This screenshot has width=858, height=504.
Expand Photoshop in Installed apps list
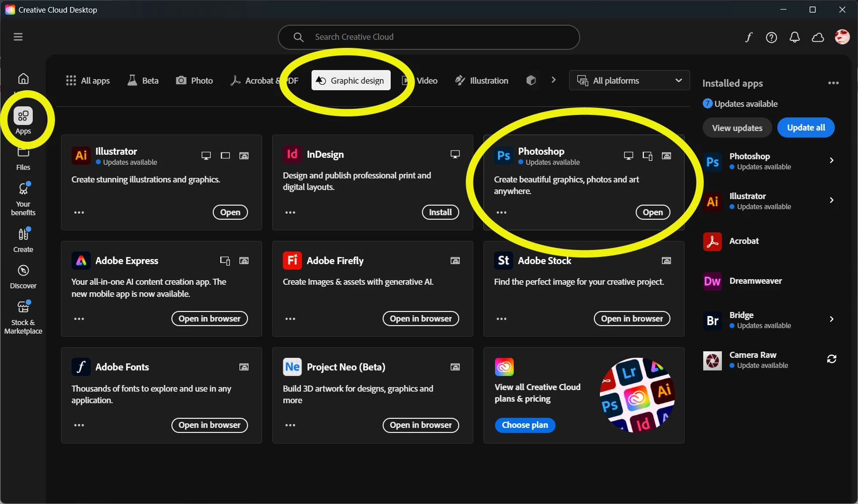(x=832, y=160)
